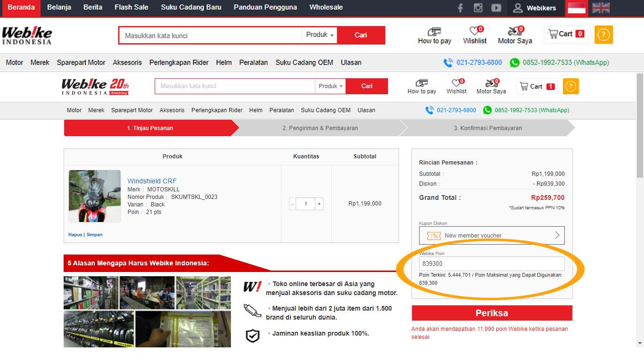Focus the 20th Anniversary header Masukkan kata kunci search field

click(235, 86)
